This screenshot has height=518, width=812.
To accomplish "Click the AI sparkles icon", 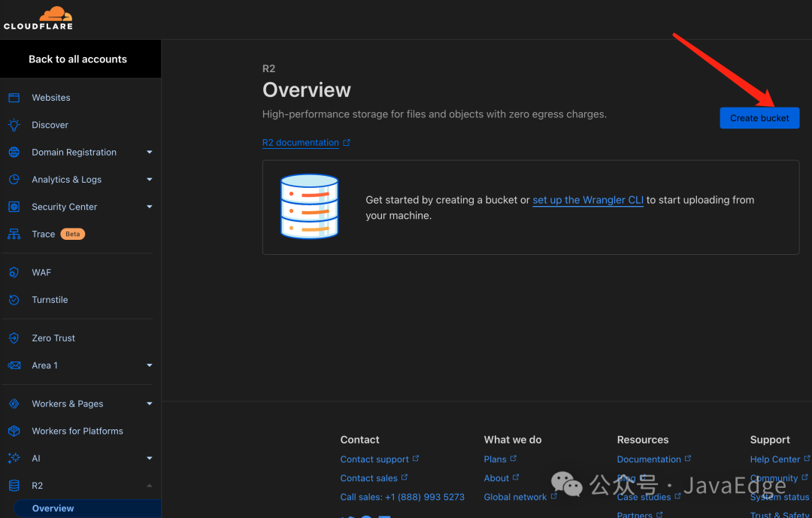I will (x=14, y=458).
